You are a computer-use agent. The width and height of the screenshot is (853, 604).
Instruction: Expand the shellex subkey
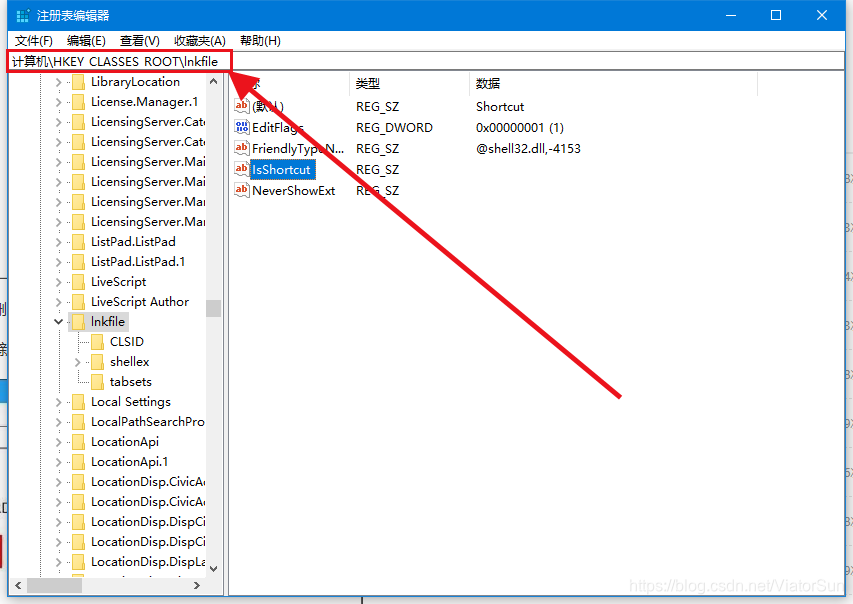click(x=77, y=362)
